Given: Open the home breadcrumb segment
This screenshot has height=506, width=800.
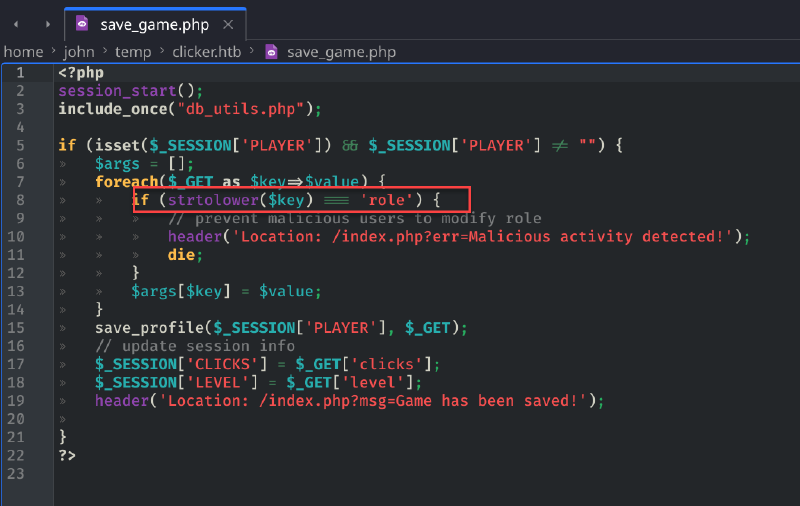Looking at the screenshot, I should [x=23, y=52].
